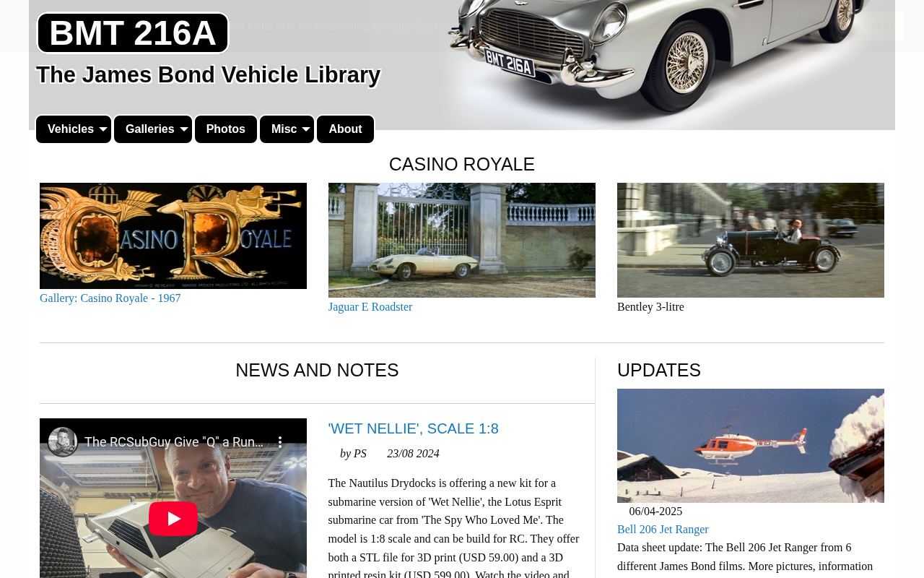Open the Jaguar E Roadster link

point(370,307)
